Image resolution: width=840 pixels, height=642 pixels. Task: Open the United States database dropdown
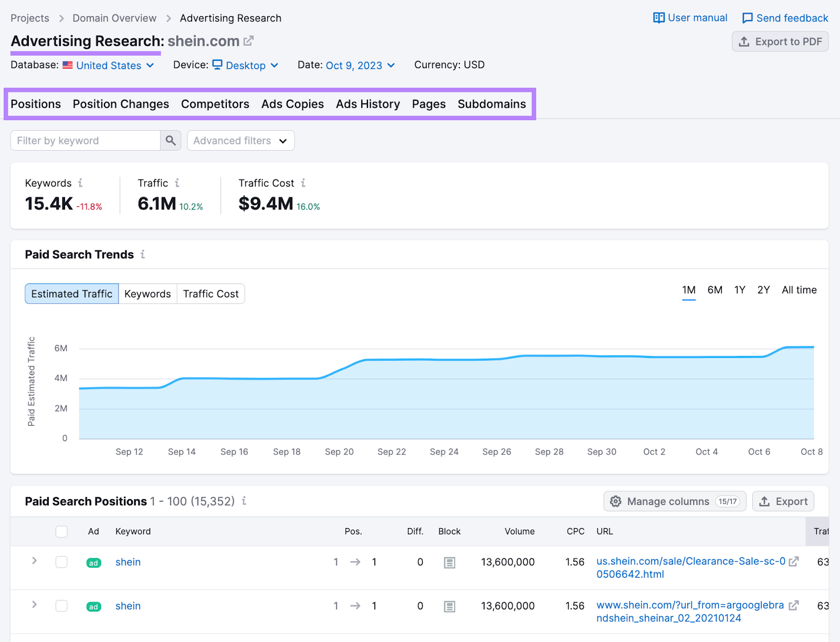click(109, 66)
